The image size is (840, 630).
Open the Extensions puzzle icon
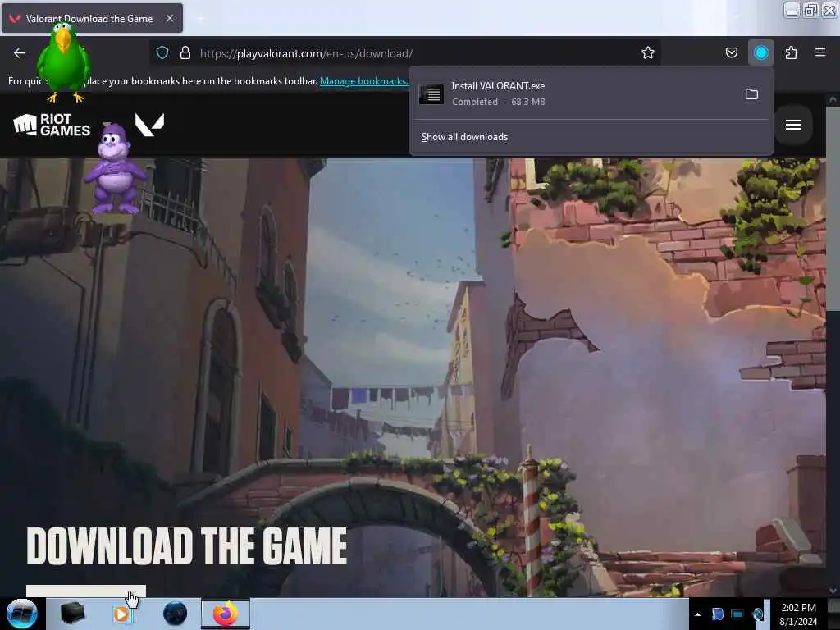(791, 53)
